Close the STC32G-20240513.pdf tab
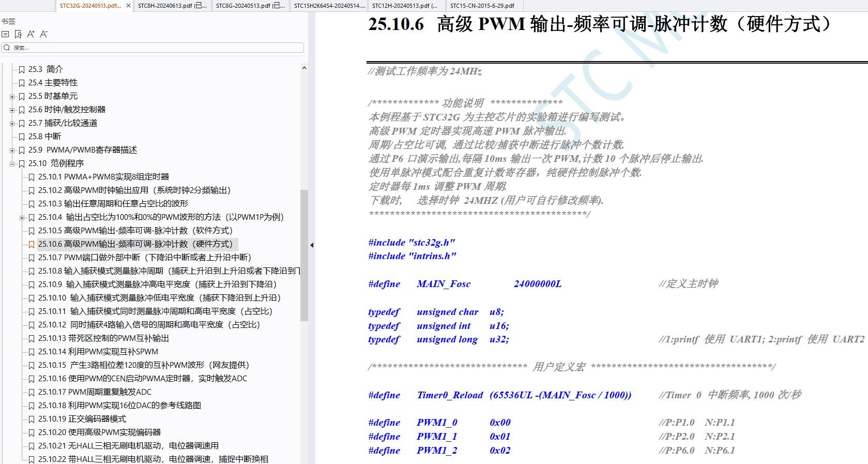The image size is (868, 464). (129, 6)
